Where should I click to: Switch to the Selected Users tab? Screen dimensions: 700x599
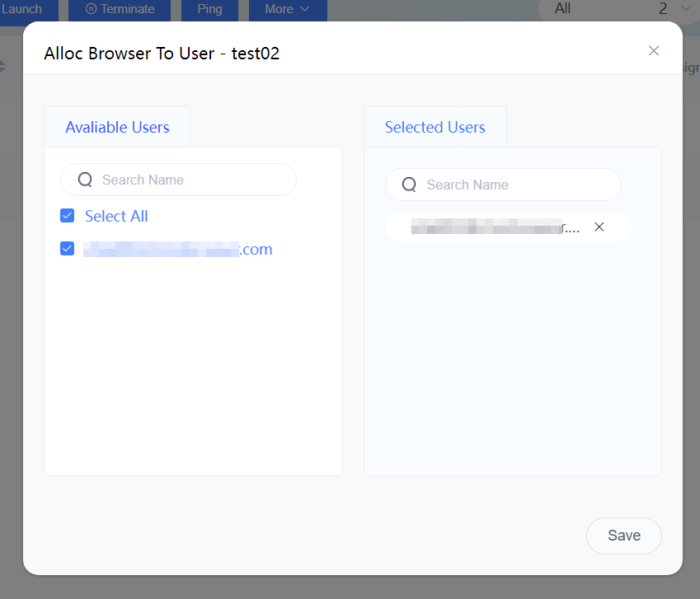435,127
